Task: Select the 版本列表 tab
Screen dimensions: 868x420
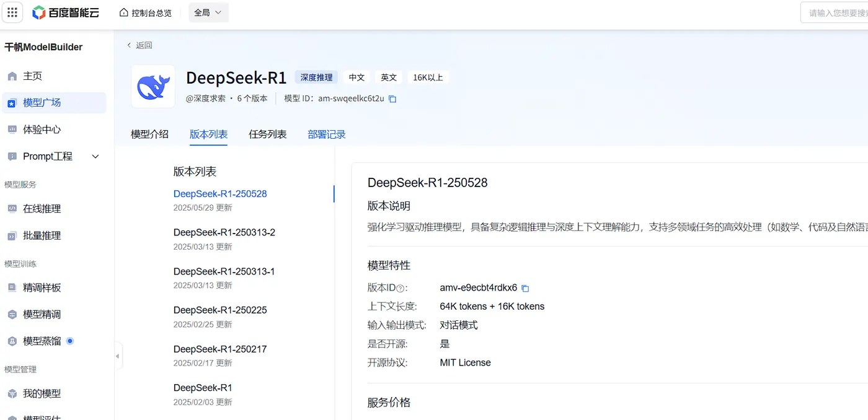Action: (208, 134)
